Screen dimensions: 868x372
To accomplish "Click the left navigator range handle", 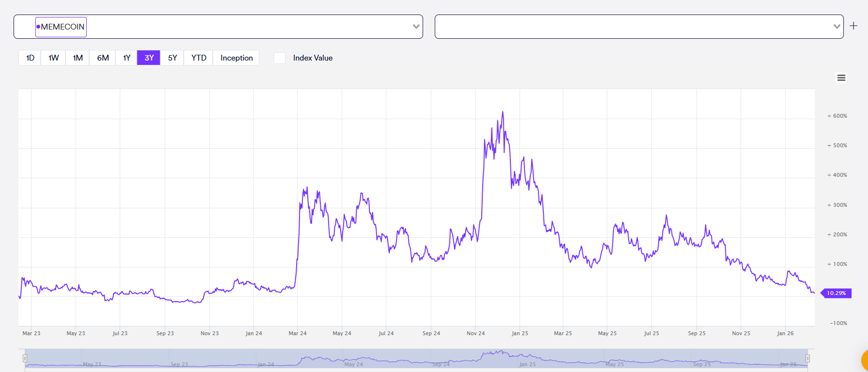I will pos(25,358).
